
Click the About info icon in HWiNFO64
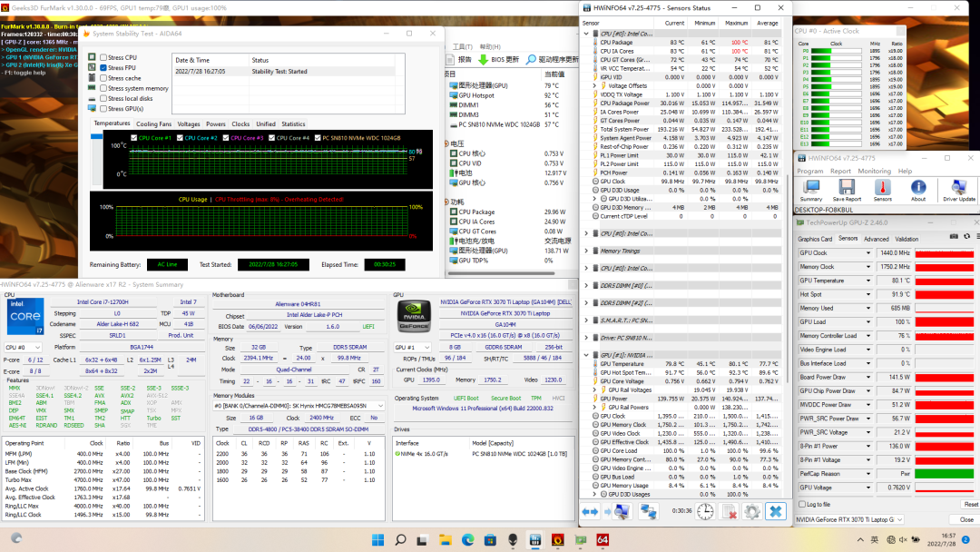pos(918,188)
